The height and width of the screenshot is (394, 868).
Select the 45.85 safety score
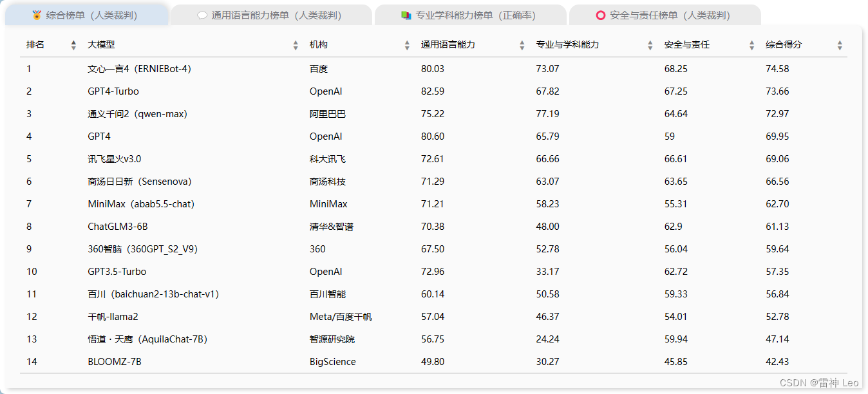coord(676,362)
